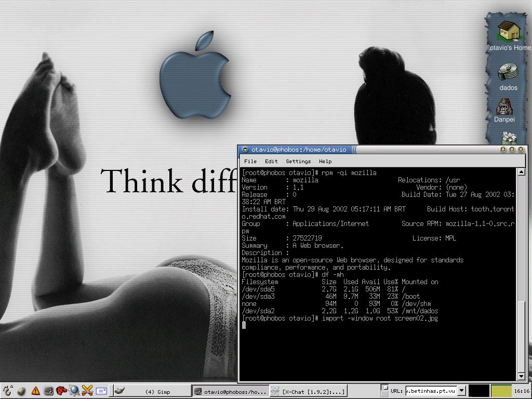Click the size value '27522719'
Image resolution: width=532 pixels, height=399 pixels.
coord(307,238)
